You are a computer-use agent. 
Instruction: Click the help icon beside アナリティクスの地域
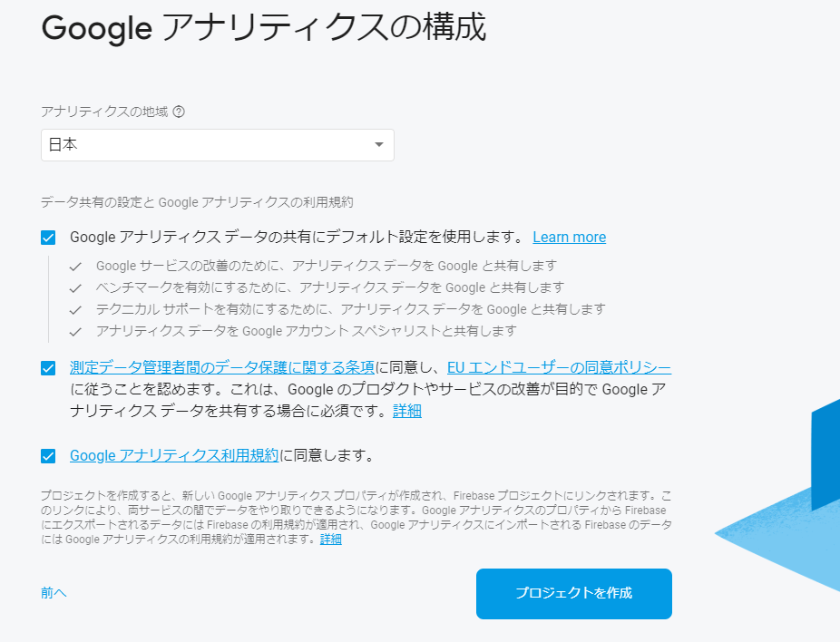tap(180, 112)
